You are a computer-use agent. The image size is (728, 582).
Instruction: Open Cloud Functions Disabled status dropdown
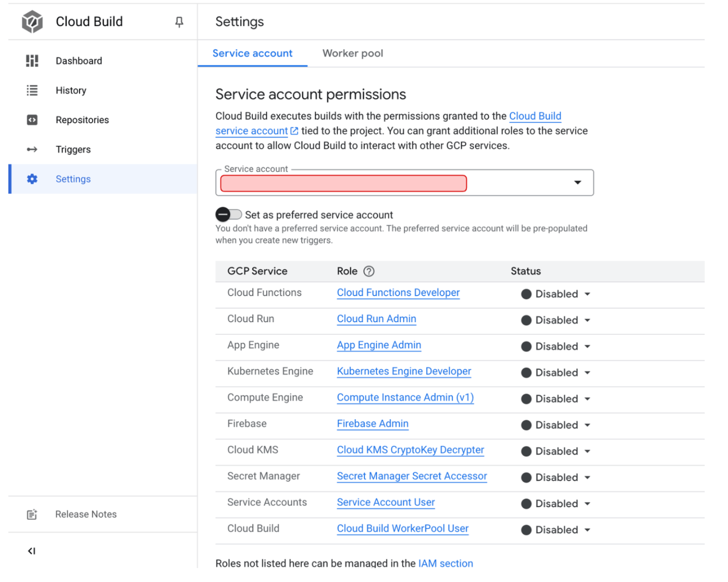point(556,294)
